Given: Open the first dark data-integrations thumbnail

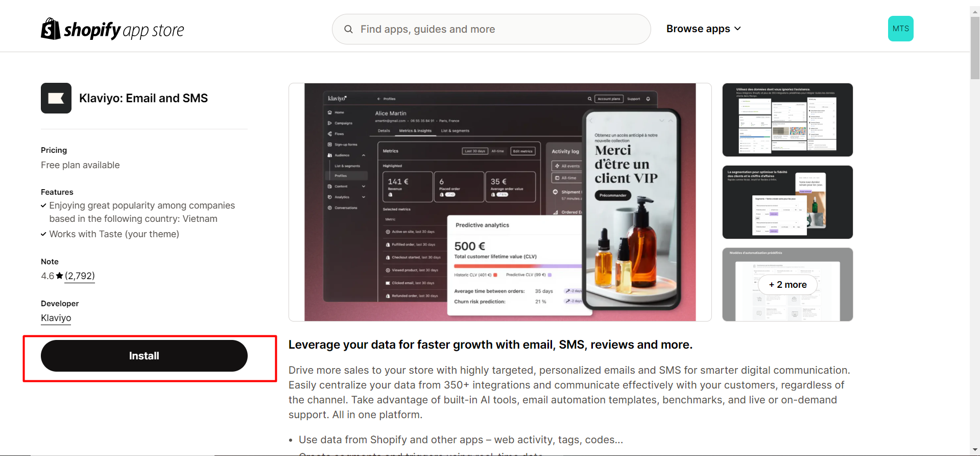Looking at the screenshot, I should [x=787, y=120].
